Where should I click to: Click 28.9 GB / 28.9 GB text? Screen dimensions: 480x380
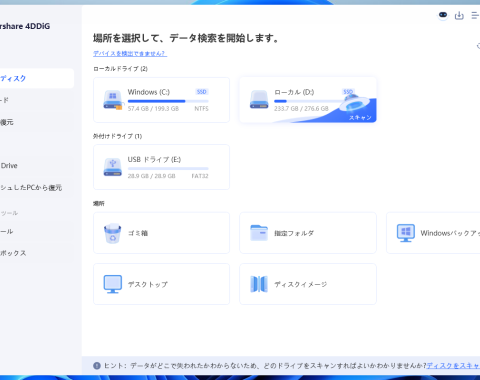click(151, 176)
